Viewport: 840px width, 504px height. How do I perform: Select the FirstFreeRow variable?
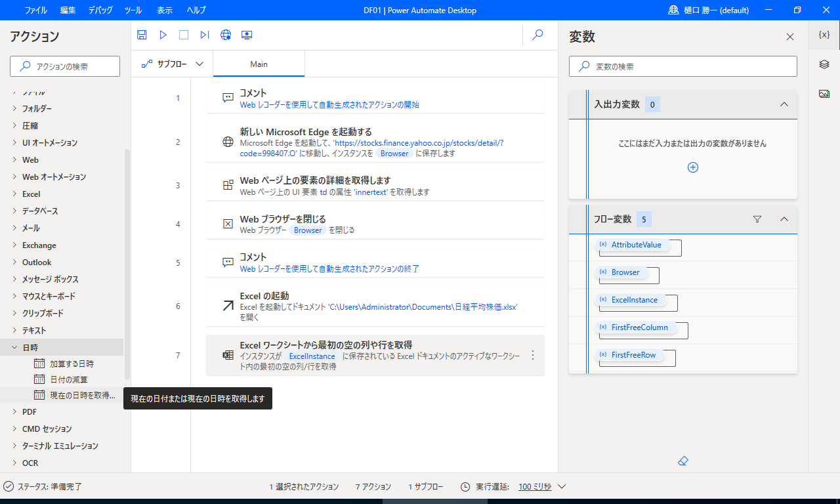click(x=629, y=355)
